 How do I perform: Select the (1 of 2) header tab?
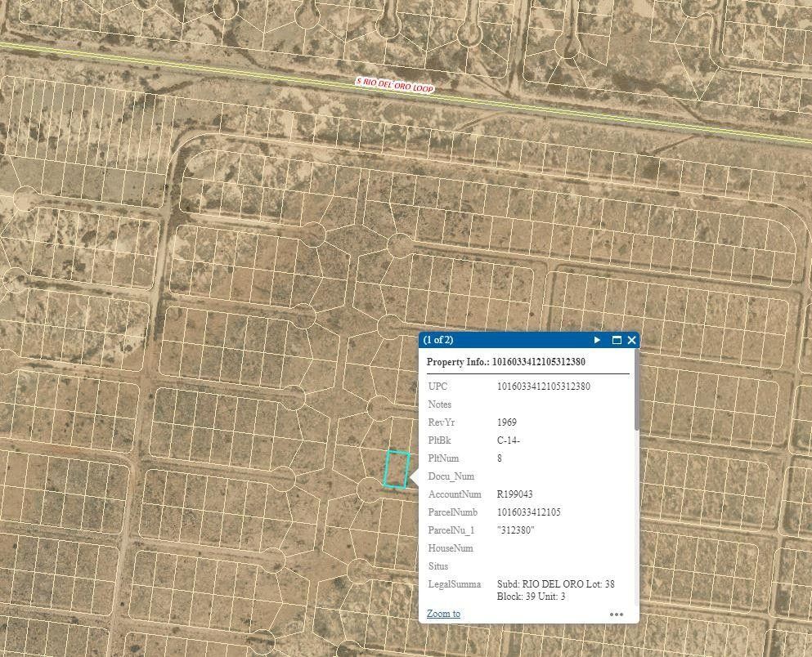tap(440, 340)
